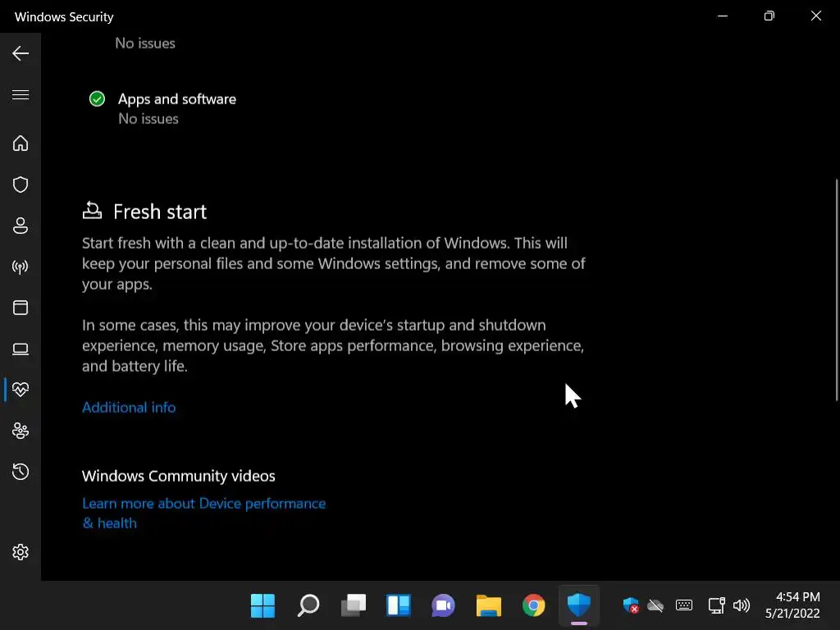Open Firewall & network protection antenna icon
The width and height of the screenshot is (840, 630).
pyautogui.click(x=21, y=267)
